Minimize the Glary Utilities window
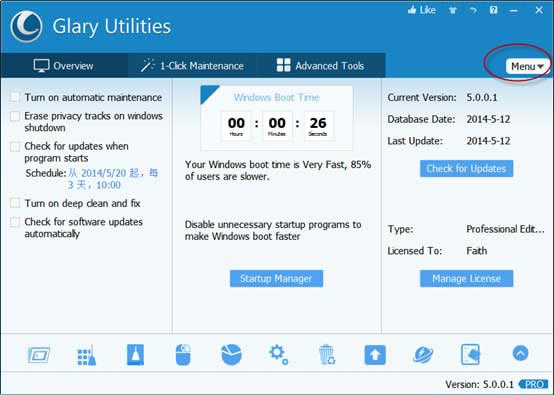The image size is (554, 395). (x=514, y=11)
